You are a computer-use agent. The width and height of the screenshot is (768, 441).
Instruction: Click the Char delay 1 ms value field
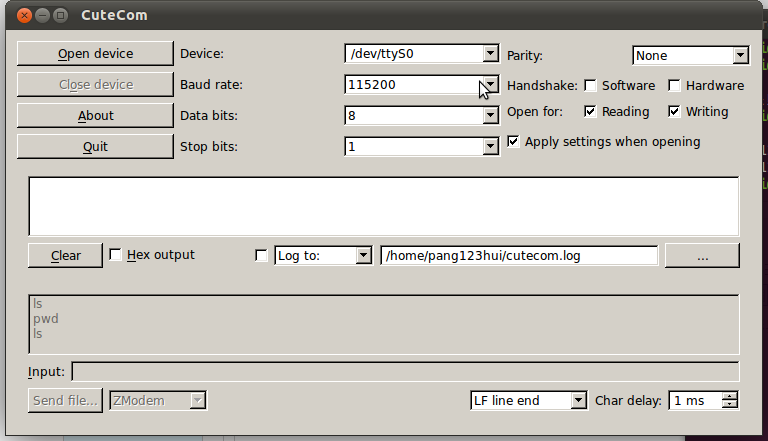696,400
